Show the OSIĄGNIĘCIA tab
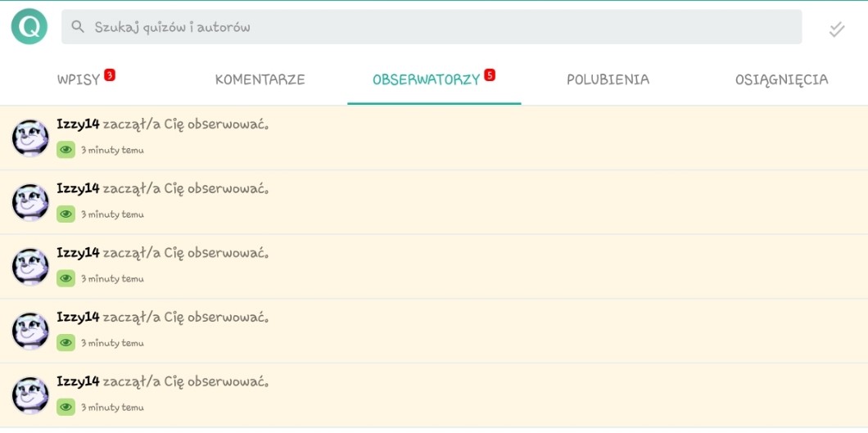 pyautogui.click(x=781, y=79)
